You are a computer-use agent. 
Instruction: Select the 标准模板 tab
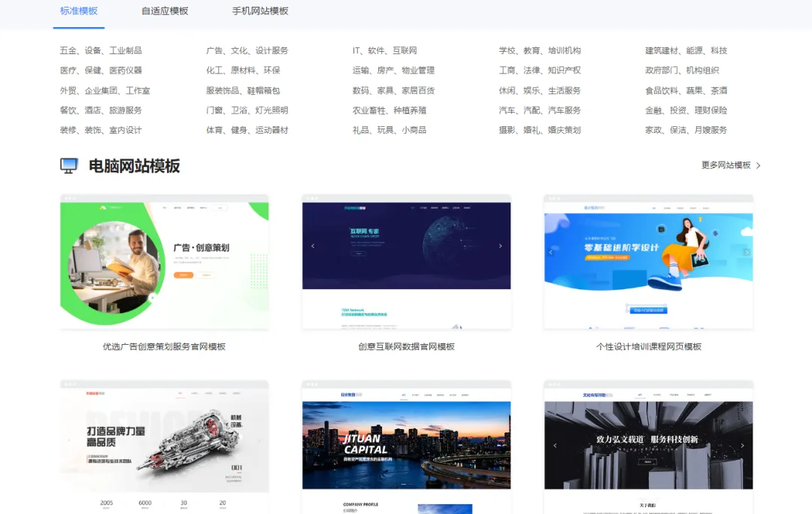[78, 12]
